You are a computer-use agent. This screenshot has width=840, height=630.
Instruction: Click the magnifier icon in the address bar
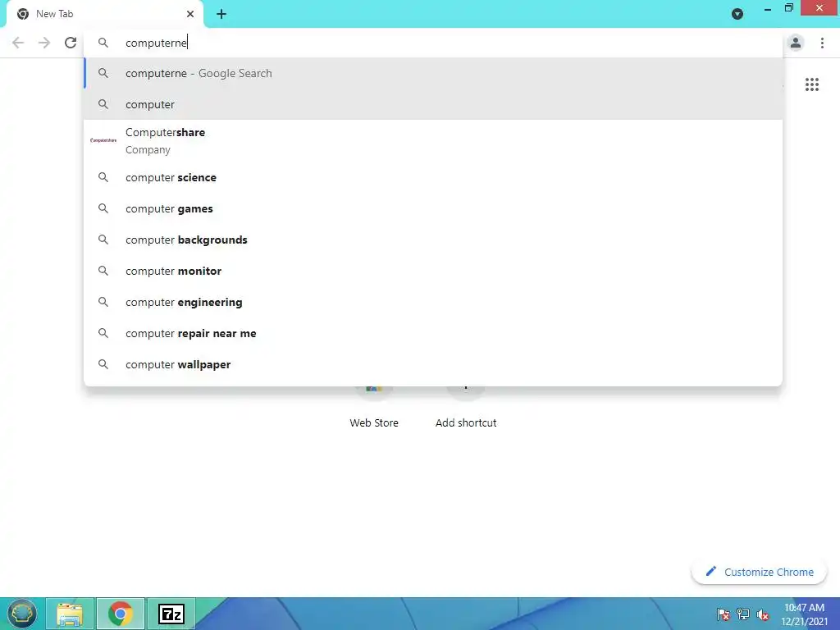(x=103, y=43)
